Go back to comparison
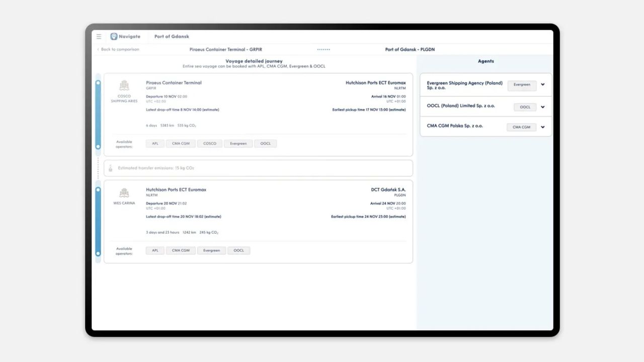The image size is (644, 362). [118, 49]
